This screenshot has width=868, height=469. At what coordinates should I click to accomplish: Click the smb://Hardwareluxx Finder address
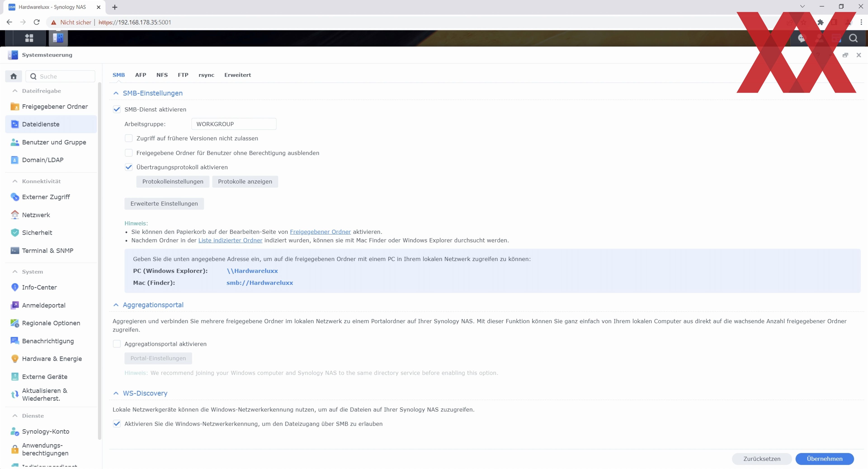click(x=260, y=283)
